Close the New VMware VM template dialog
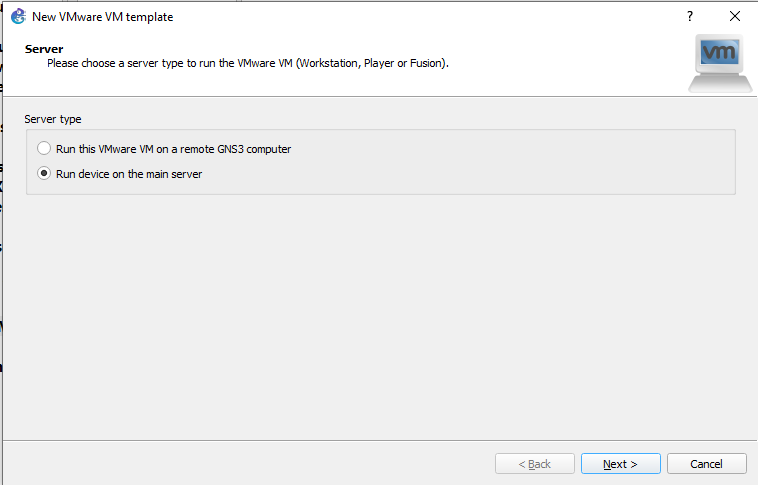 (735, 16)
